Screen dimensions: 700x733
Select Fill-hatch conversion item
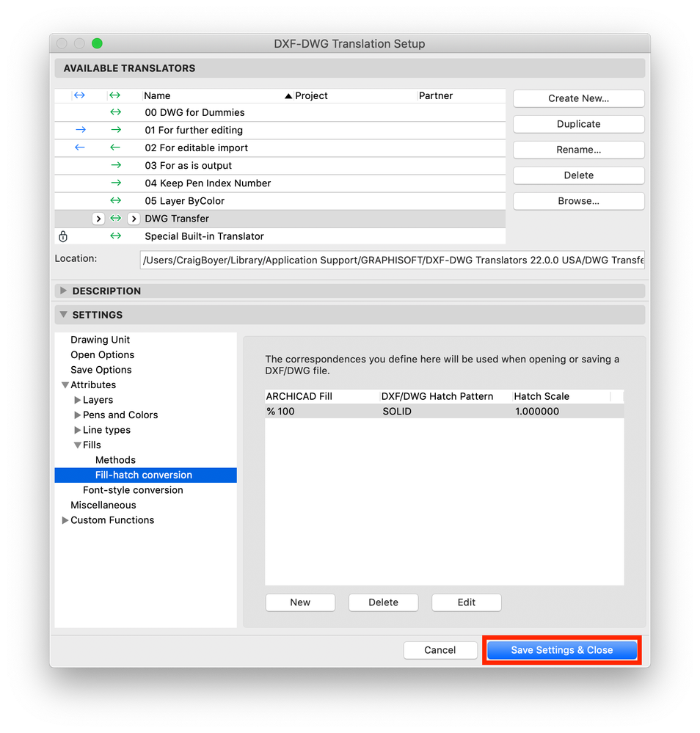coord(146,475)
